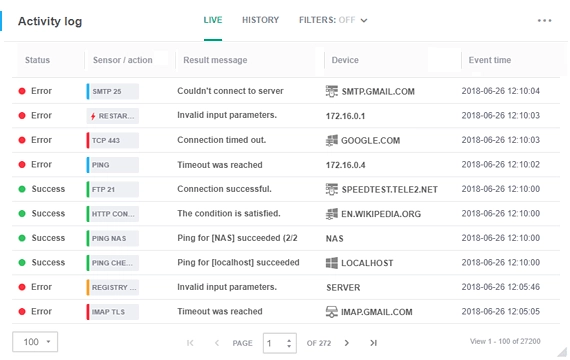Jump to the last page

tap(373, 343)
